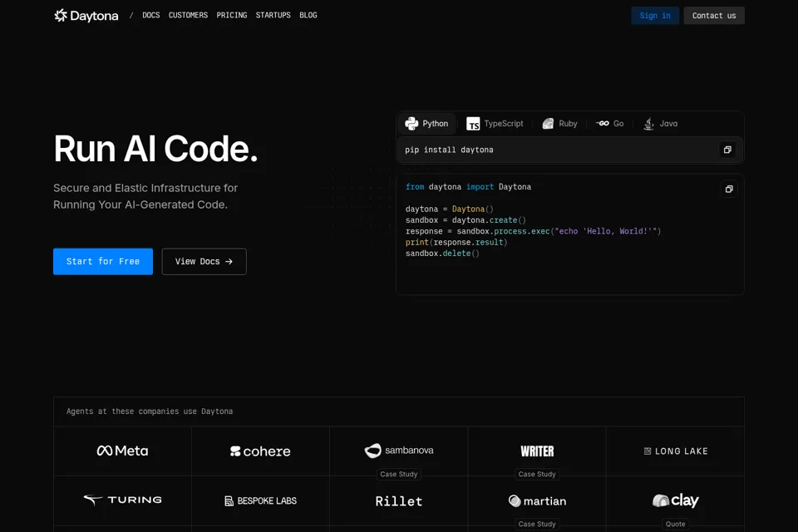Open sambanova Case Study link
This screenshot has width=798, height=532.
click(x=398, y=474)
